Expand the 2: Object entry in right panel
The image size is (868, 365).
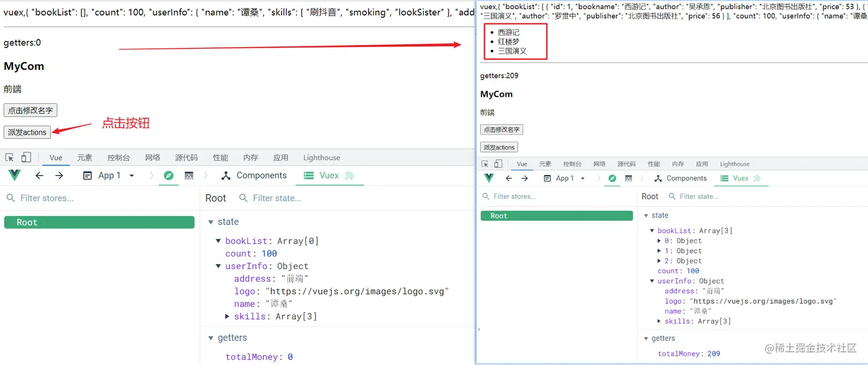(x=659, y=261)
